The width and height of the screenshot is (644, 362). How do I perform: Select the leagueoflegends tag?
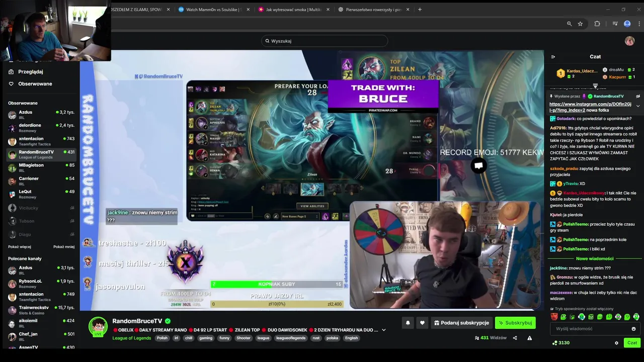(x=291, y=338)
